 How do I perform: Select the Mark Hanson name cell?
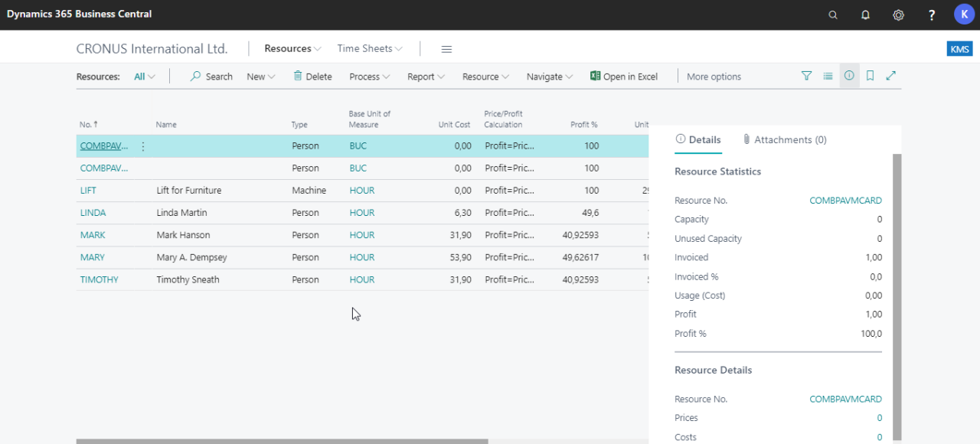click(x=183, y=235)
